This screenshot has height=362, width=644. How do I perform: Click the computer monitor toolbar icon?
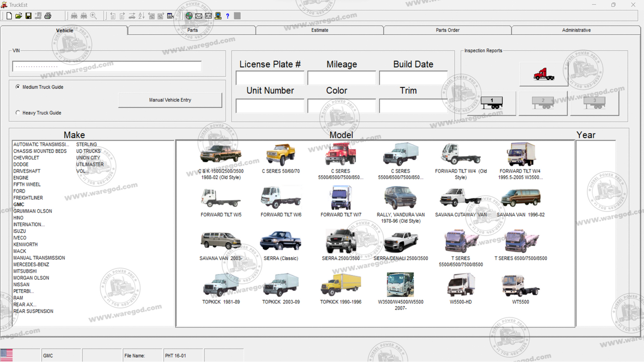click(218, 16)
